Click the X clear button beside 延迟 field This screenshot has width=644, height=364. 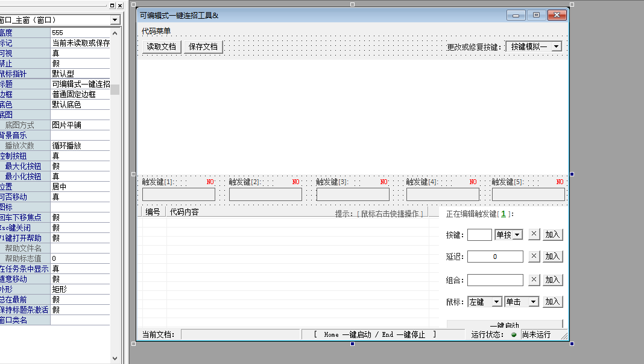[534, 256]
